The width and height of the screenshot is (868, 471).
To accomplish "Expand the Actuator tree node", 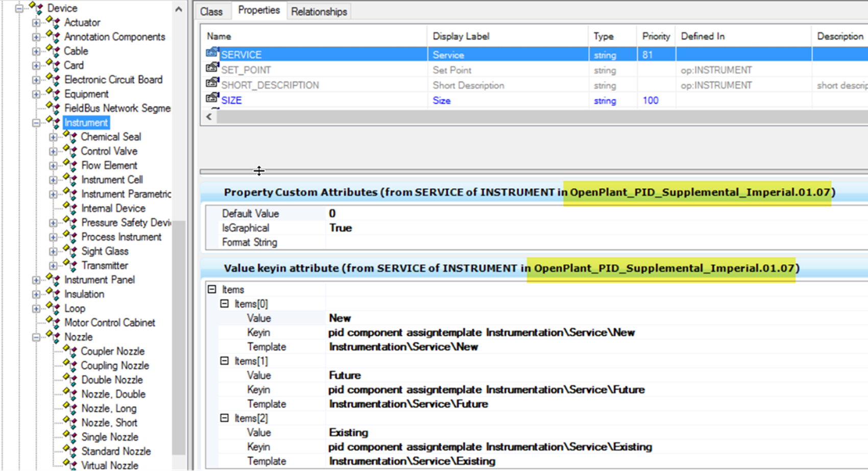I will pyautogui.click(x=36, y=22).
